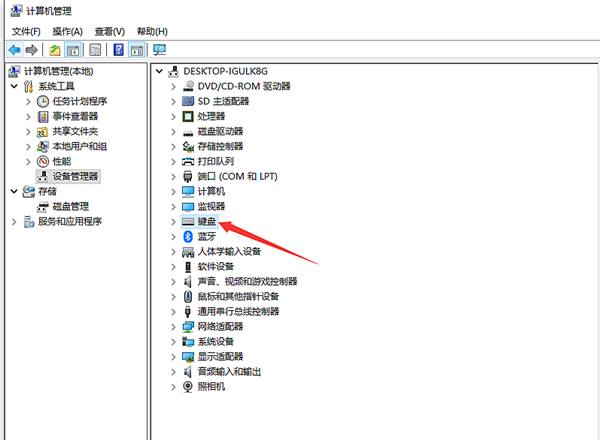Click the 人体学输入设备 icon
This screenshot has height=440, width=600.
188,251
